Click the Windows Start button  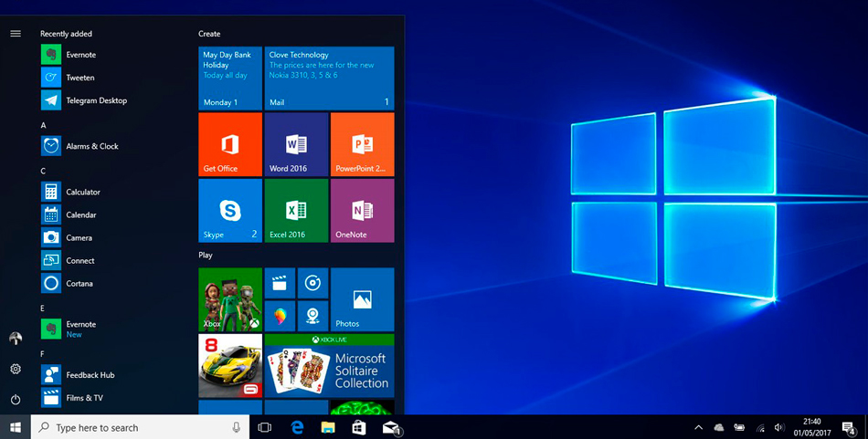pos(16,427)
